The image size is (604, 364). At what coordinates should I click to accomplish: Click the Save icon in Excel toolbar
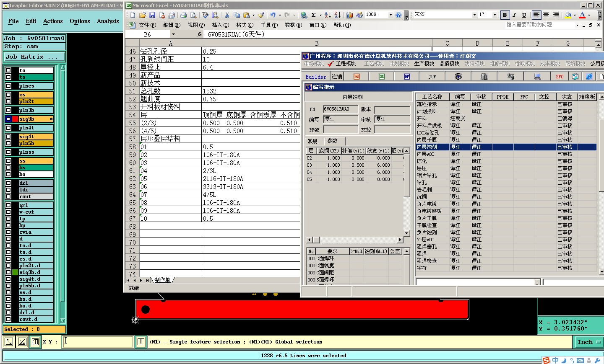(152, 15)
